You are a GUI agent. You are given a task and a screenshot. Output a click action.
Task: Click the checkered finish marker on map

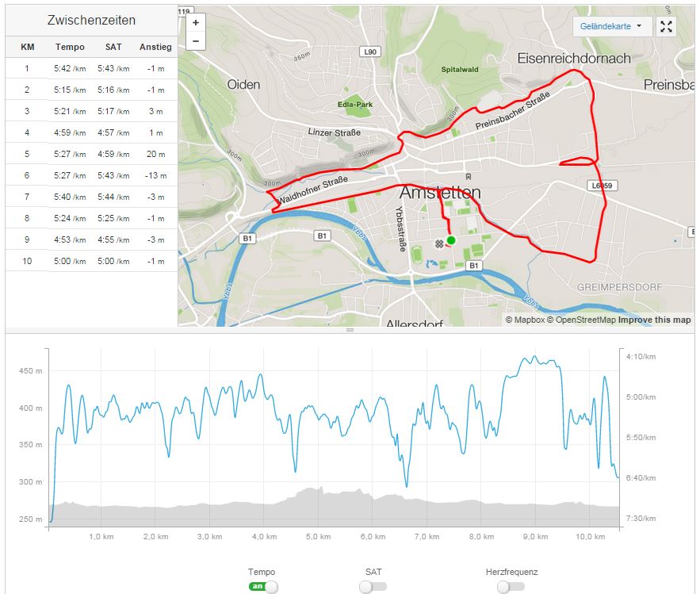[x=439, y=243]
